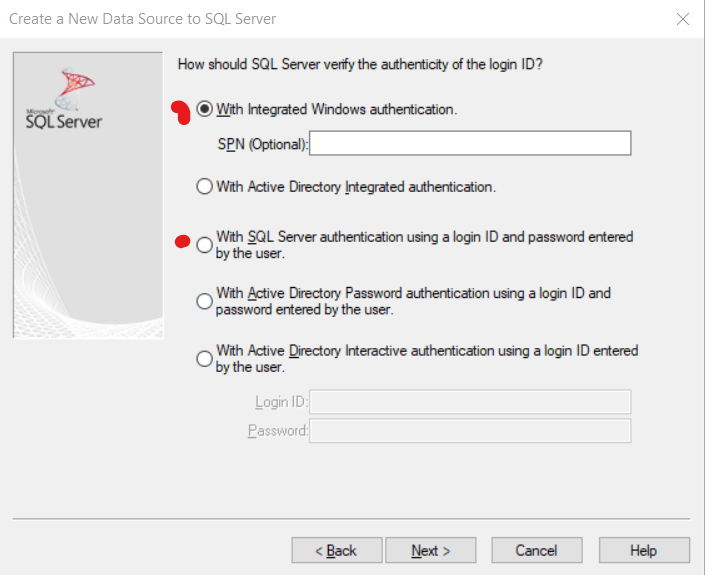Click into the SPN (Optional) text box
713x575 pixels.
click(x=470, y=144)
